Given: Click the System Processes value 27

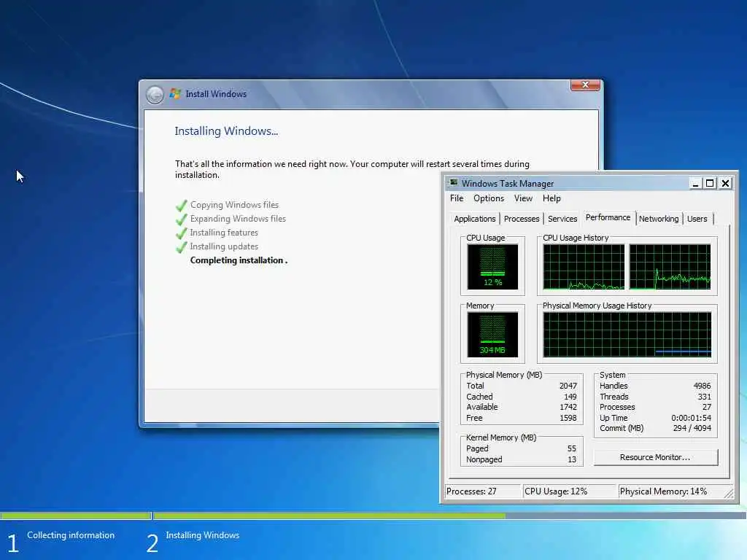Looking at the screenshot, I should tap(707, 407).
